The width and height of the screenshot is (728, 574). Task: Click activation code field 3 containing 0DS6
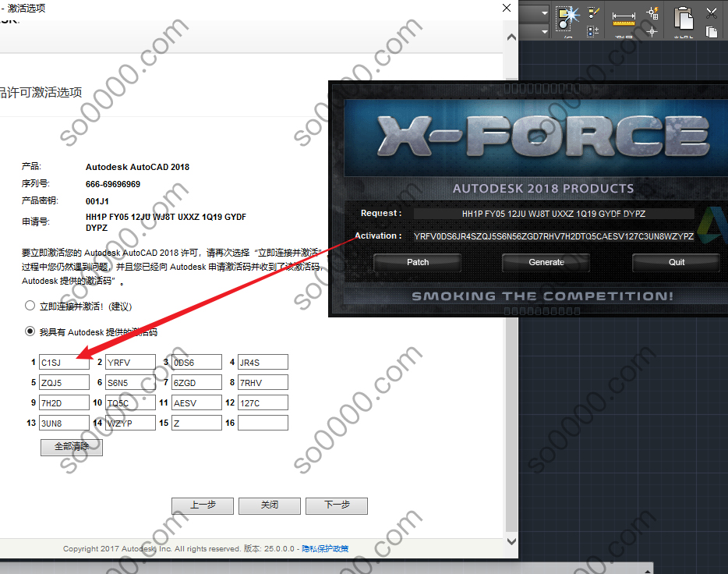pos(197,362)
